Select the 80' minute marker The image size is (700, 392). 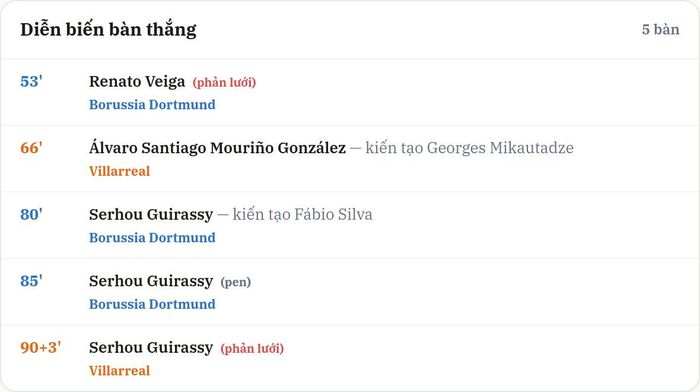pyautogui.click(x=31, y=214)
